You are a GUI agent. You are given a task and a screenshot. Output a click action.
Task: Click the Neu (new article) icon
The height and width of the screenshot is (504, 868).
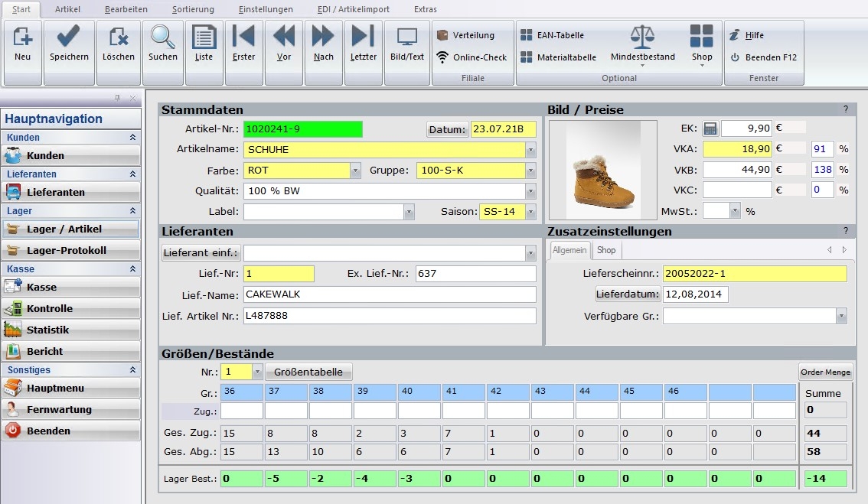tap(23, 37)
